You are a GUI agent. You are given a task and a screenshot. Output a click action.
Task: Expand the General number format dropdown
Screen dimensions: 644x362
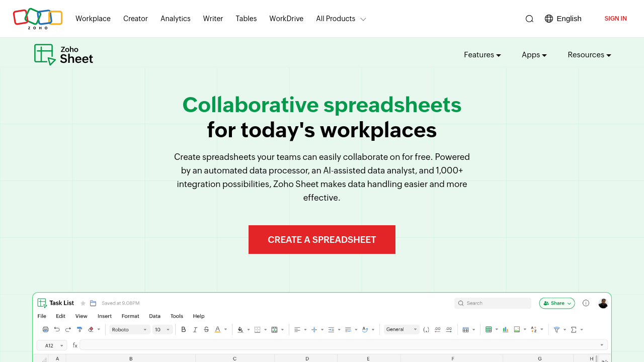tap(401, 329)
